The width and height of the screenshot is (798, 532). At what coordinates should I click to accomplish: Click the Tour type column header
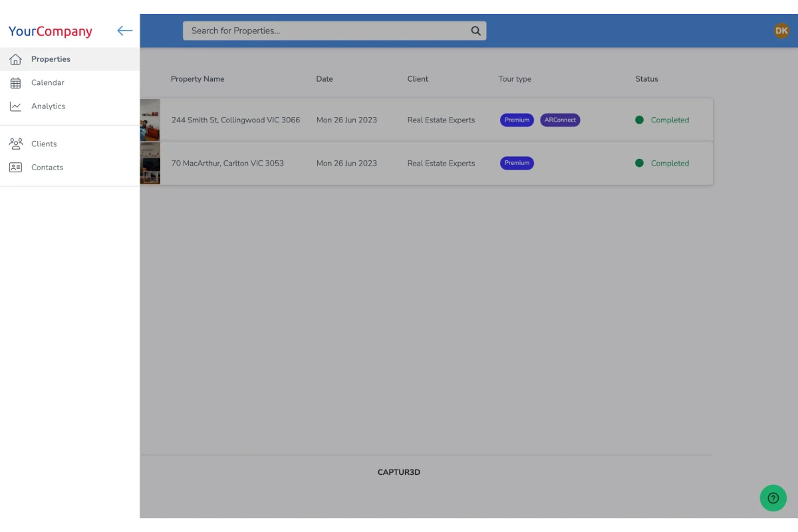point(515,79)
